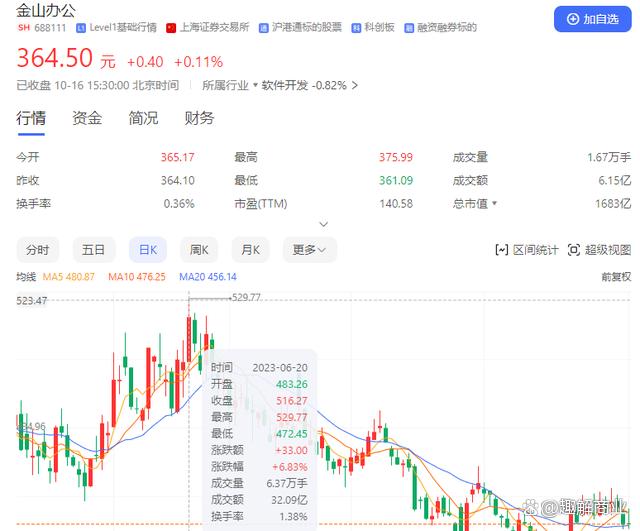
Task: Open the 区间统计 range statistics icon
Action: point(502,249)
